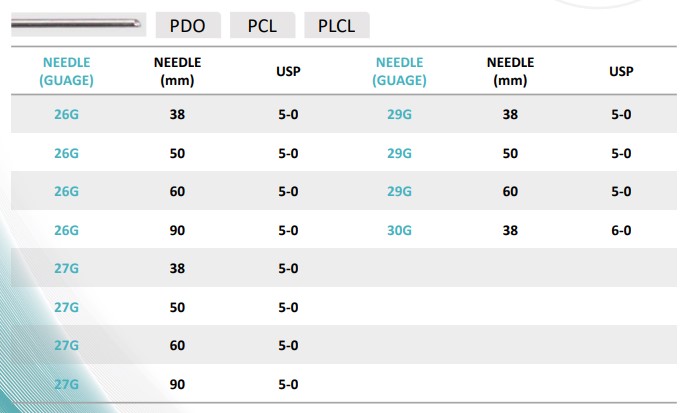
Task: Select the PLCL tab
Action: point(336,25)
